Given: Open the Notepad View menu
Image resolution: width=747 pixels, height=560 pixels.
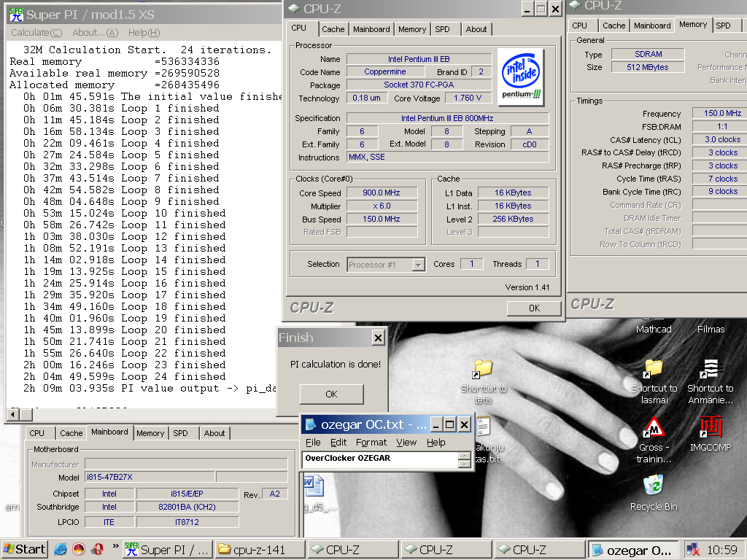Looking at the screenshot, I should [406, 443].
